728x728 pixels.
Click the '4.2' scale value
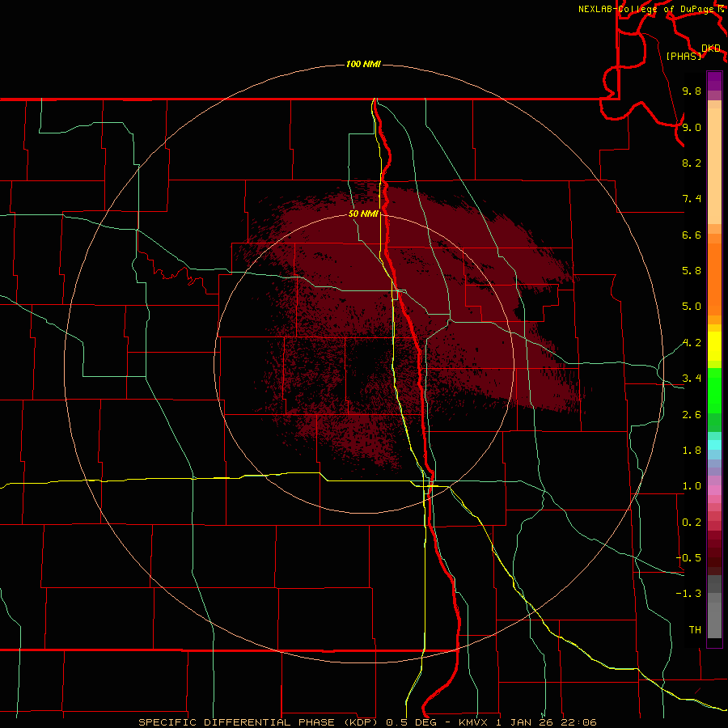tap(692, 343)
